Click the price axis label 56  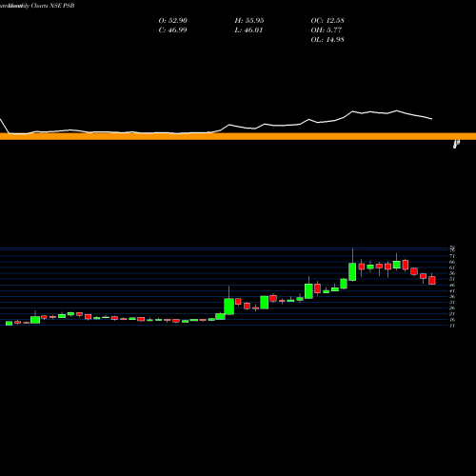[x=452, y=273]
